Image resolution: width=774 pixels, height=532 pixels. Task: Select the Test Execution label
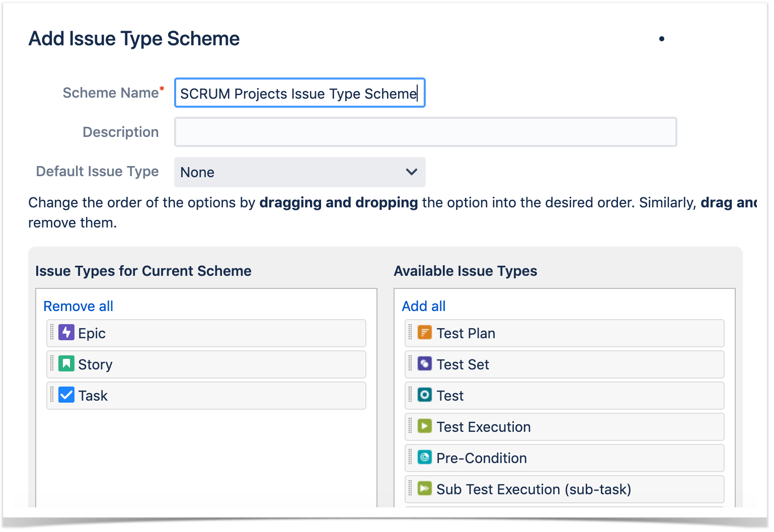(x=484, y=427)
